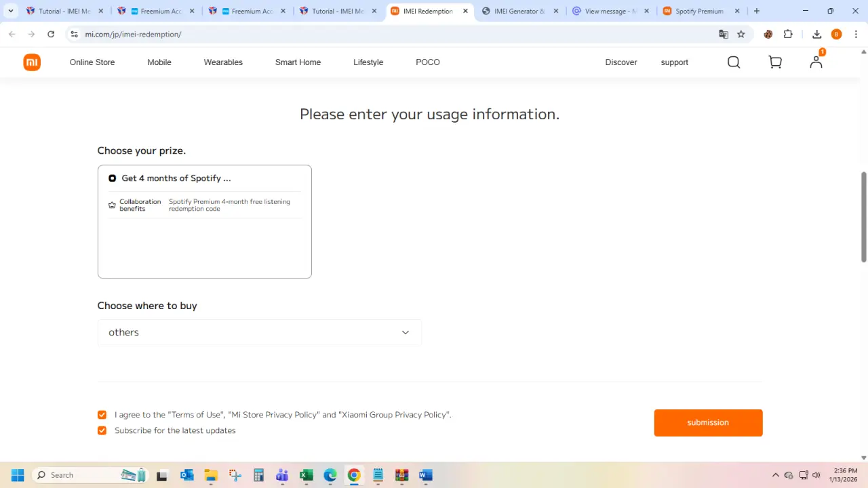The image size is (868, 488).
Task: Open the tab search dropdown arrow
Action: tap(11, 11)
